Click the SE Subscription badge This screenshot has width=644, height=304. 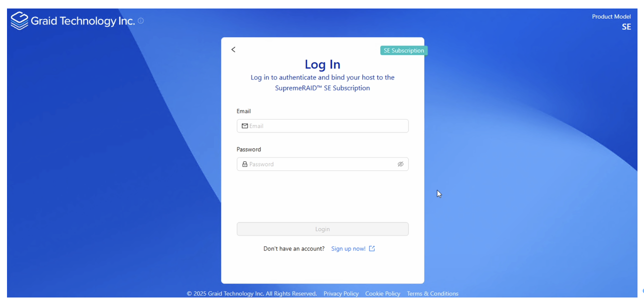click(404, 50)
